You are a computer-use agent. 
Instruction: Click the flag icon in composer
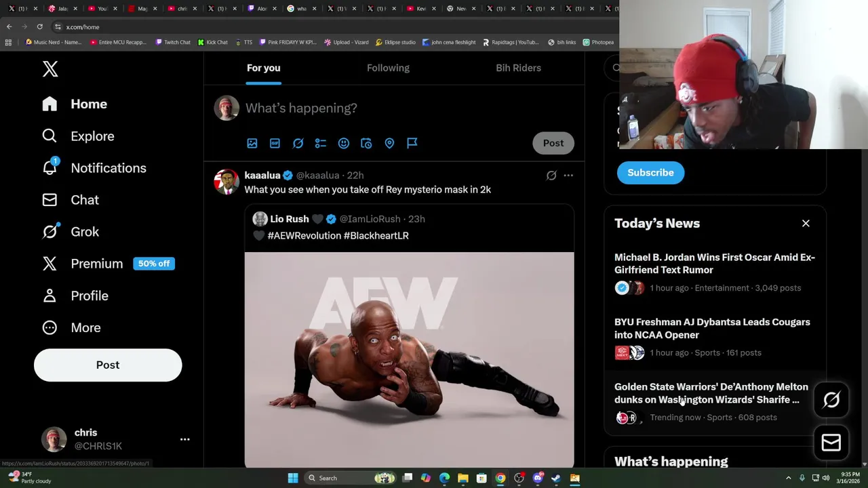(412, 143)
